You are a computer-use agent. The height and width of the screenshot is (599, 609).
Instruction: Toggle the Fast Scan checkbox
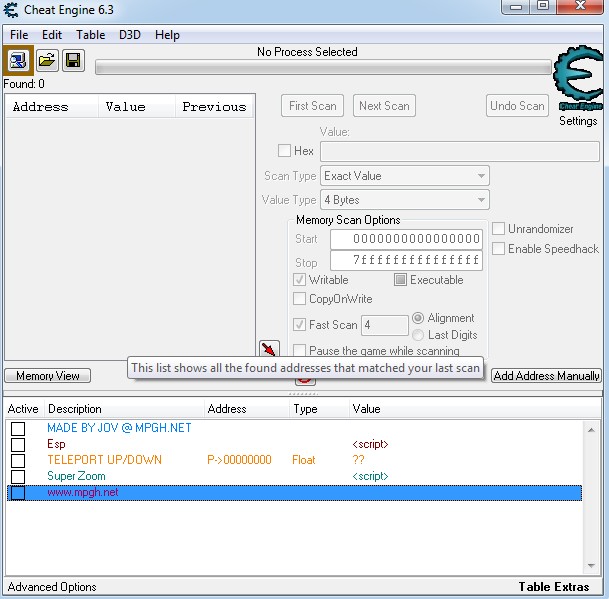click(x=299, y=324)
